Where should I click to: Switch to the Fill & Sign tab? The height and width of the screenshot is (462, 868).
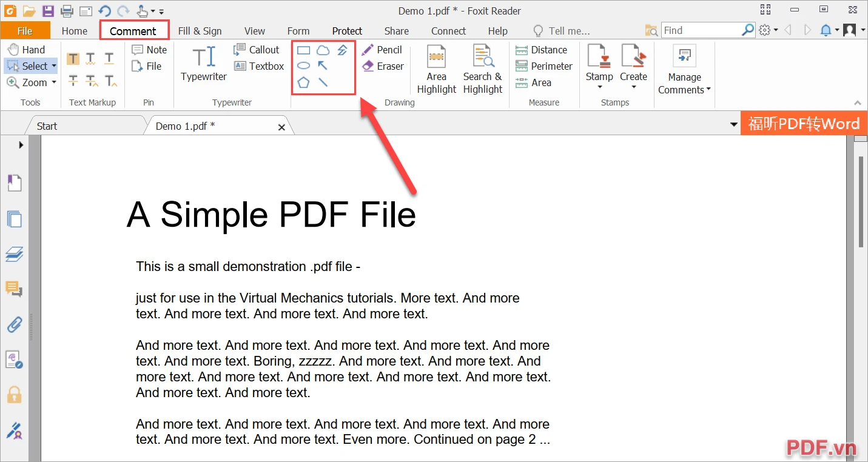point(200,30)
